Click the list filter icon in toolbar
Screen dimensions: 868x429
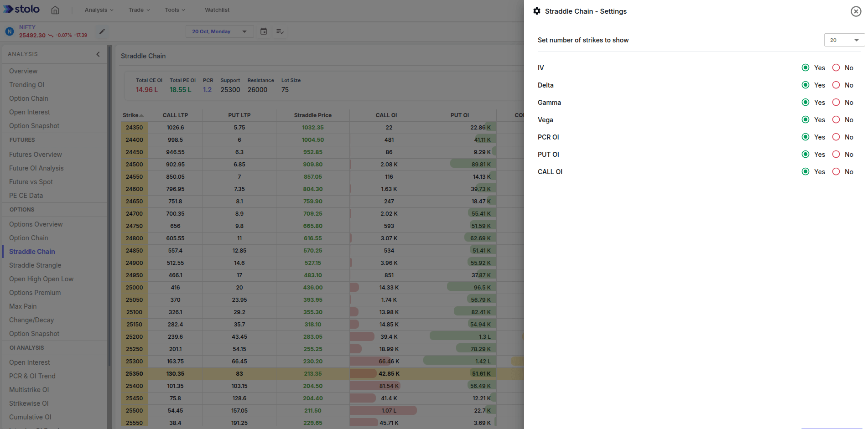(280, 31)
